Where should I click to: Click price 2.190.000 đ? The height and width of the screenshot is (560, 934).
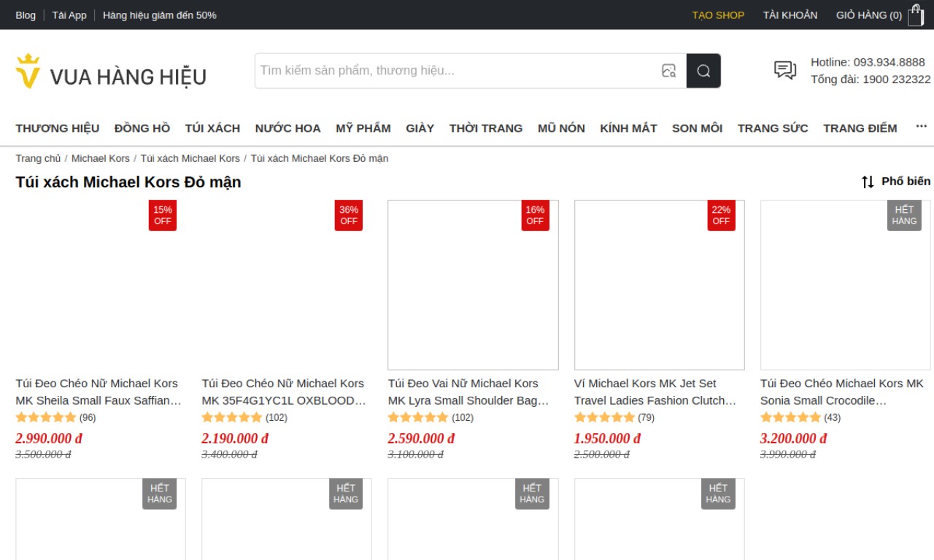235,438
